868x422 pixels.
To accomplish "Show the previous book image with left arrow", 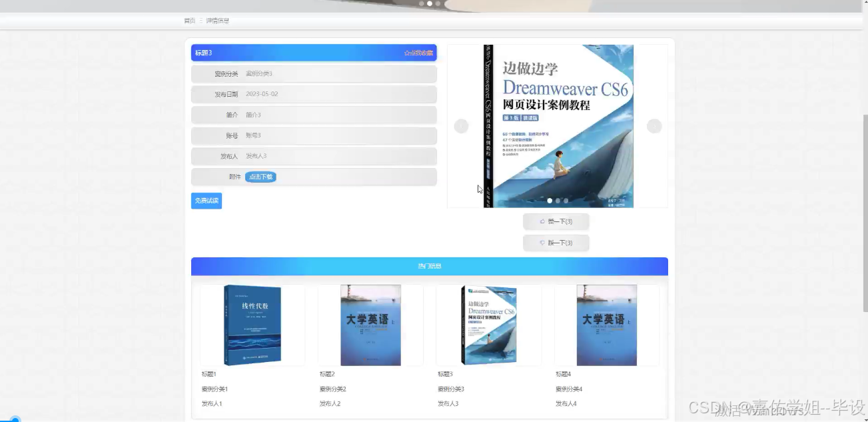I will (461, 126).
